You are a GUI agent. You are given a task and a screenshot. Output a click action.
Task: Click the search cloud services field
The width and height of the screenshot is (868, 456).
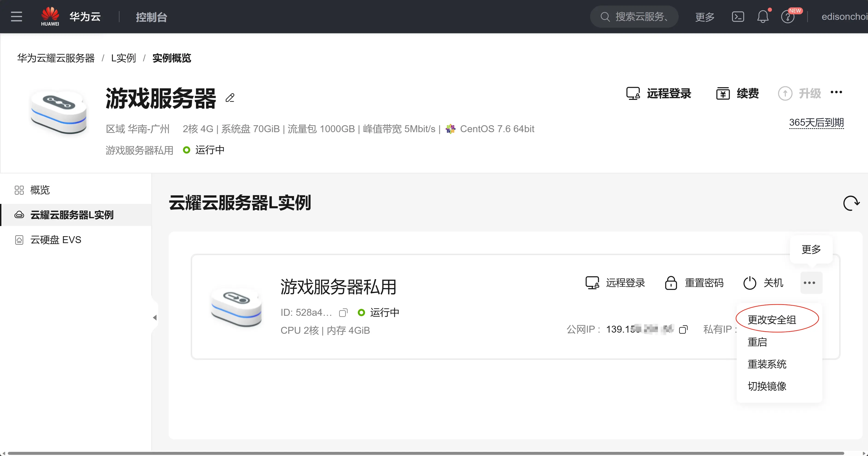tap(634, 17)
